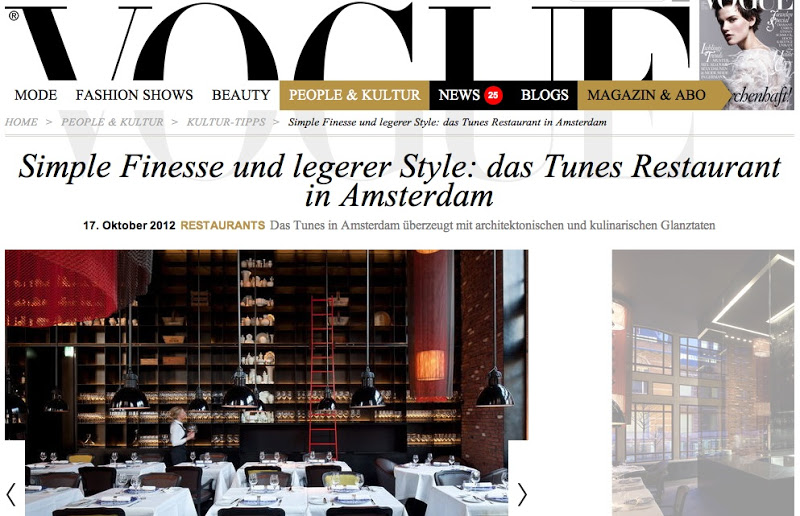
Task: Select the faded next gallery image preview
Action: click(703, 383)
